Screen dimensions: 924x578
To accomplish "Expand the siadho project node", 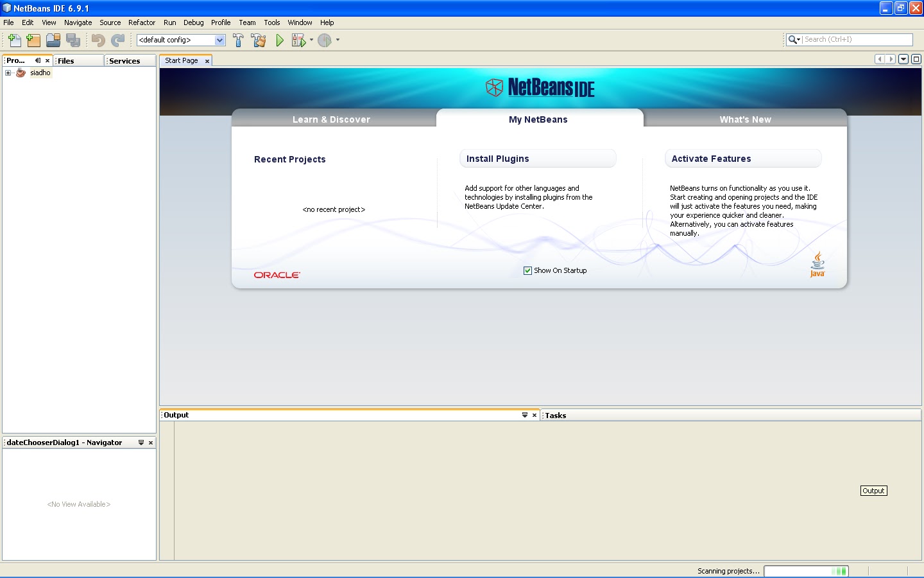I will pyautogui.click(x=7, y=73).
